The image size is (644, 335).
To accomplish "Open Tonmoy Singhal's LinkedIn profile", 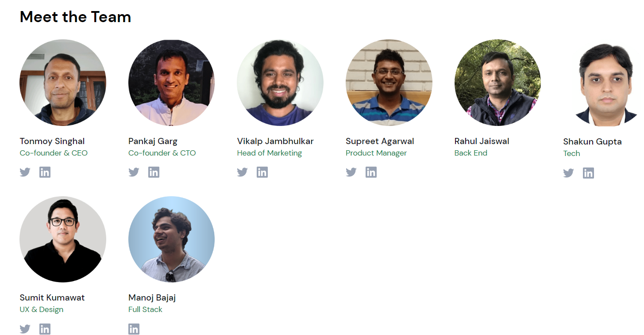I will point(45,172).
